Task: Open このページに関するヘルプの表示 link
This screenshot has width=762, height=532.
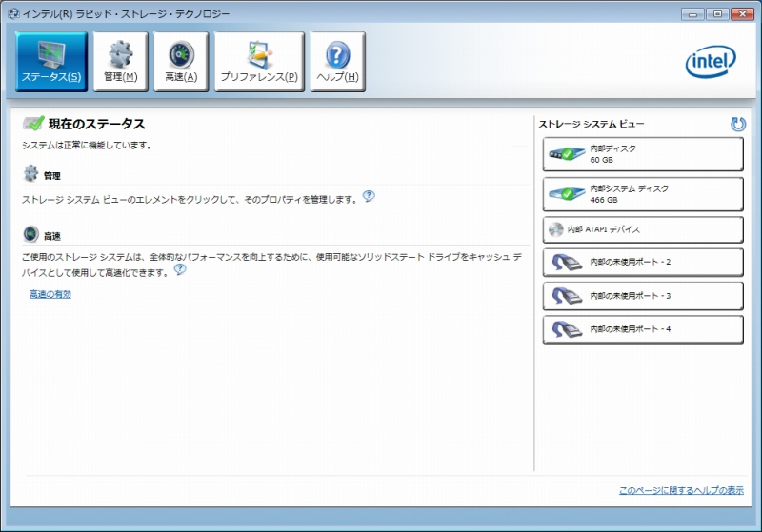Action: [x=681, y=490]
